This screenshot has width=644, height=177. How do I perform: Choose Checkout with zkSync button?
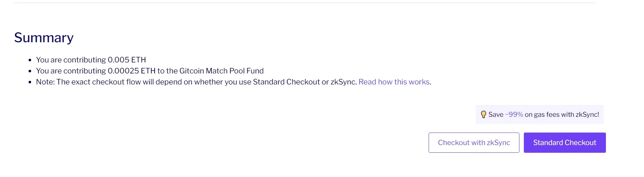[474, 142]
